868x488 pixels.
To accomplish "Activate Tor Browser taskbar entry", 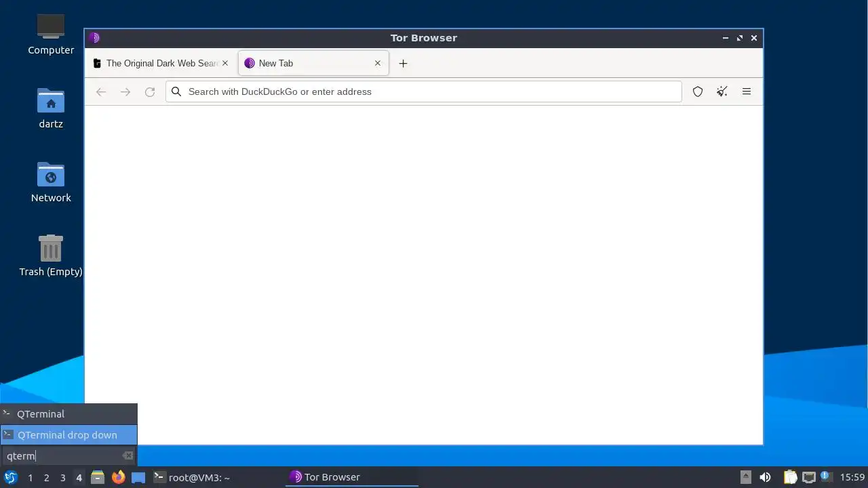I will click(x=351, y=477).
